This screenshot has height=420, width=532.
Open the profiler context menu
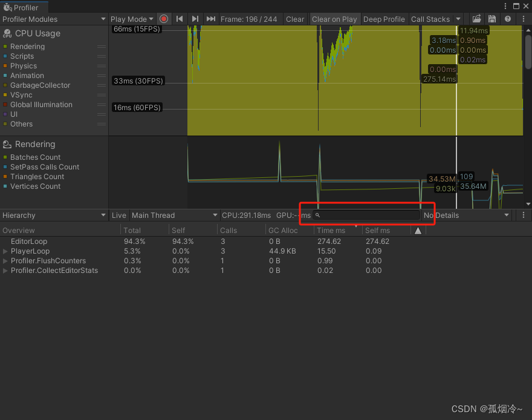522,19
